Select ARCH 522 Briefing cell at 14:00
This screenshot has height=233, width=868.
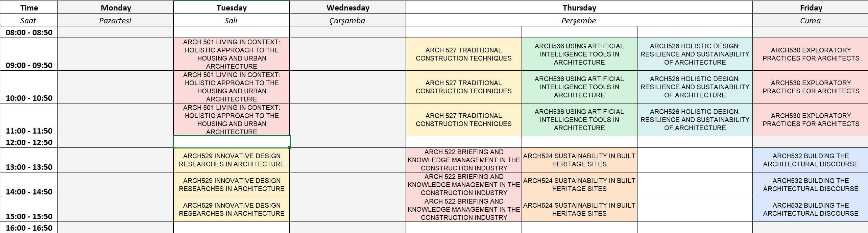tap(463, 185)
